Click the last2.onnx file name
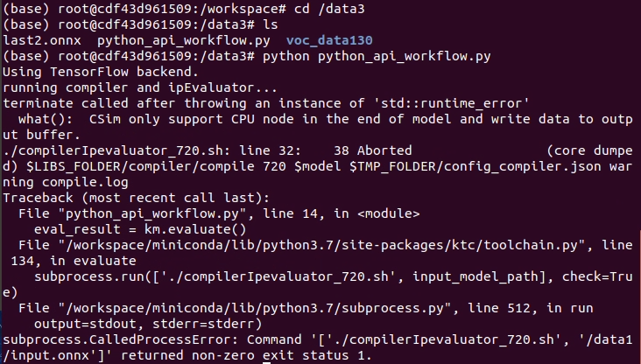This screenshot has height=364, width=641. pyautogui.click(x=42, y=40)
